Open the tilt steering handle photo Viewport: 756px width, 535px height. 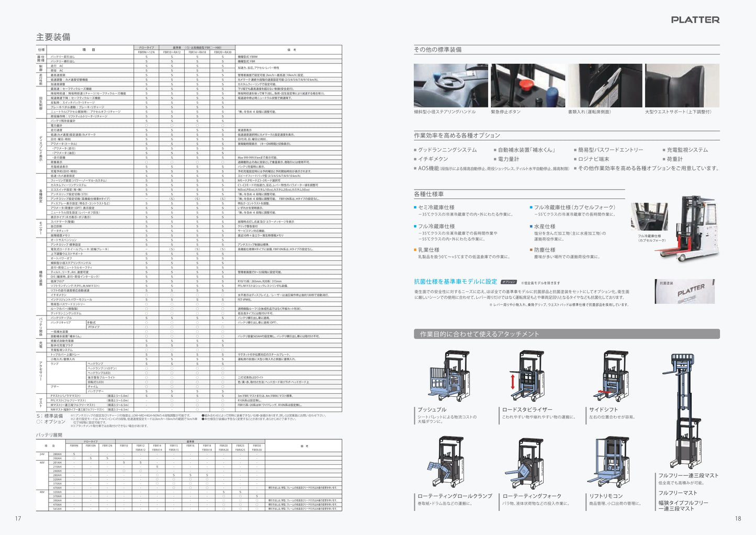coord(450,85)
